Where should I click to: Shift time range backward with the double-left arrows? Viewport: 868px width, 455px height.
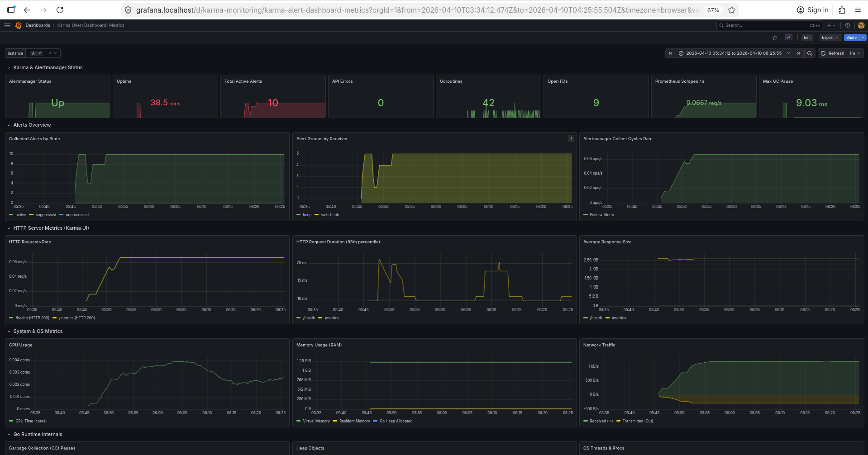coord(670,53)
